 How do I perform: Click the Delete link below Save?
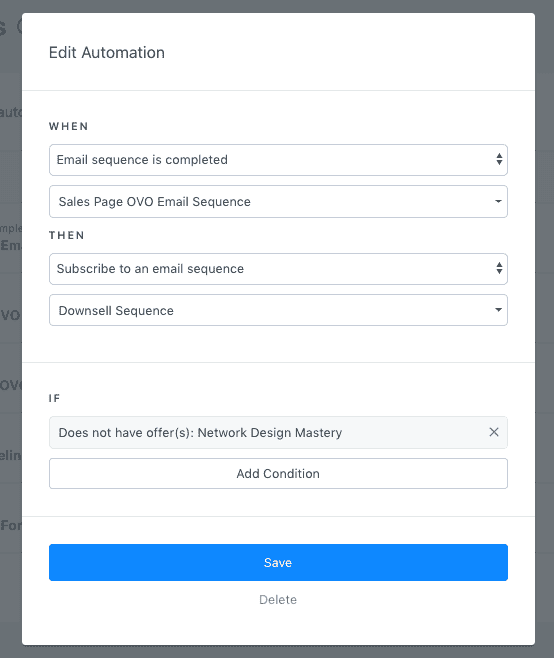pyautogui.click(x=278, y=599)
